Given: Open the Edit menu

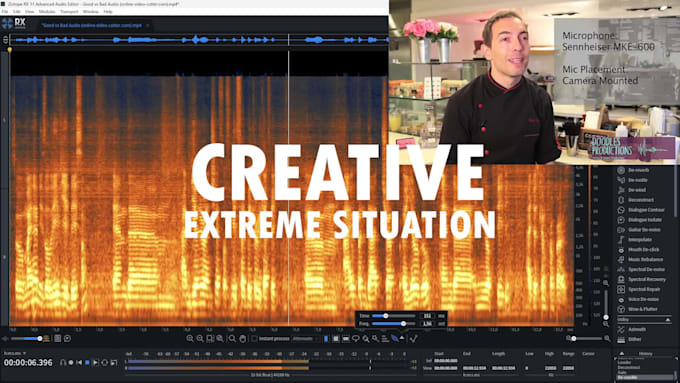Looking at the screenshot, I should (x=17, y=12).
